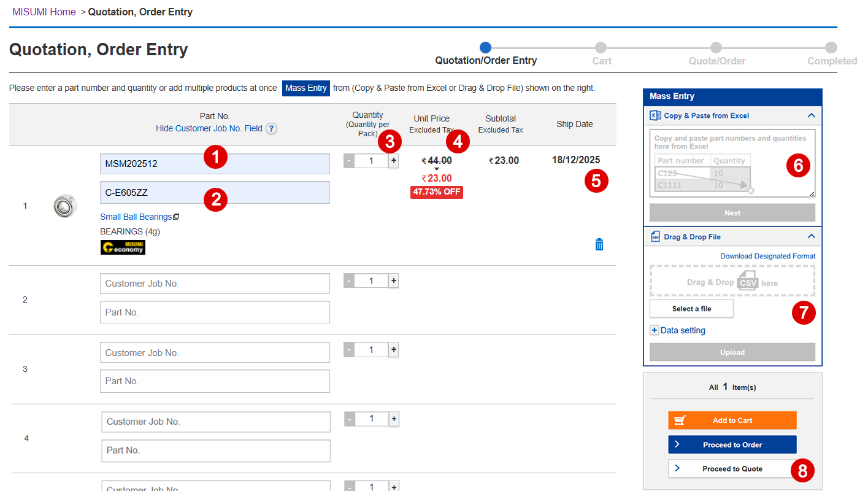The height and width of the screenshot is (491, 868).
Task: Click Hide Customer Job No. Field link
Action: (209, 129)
